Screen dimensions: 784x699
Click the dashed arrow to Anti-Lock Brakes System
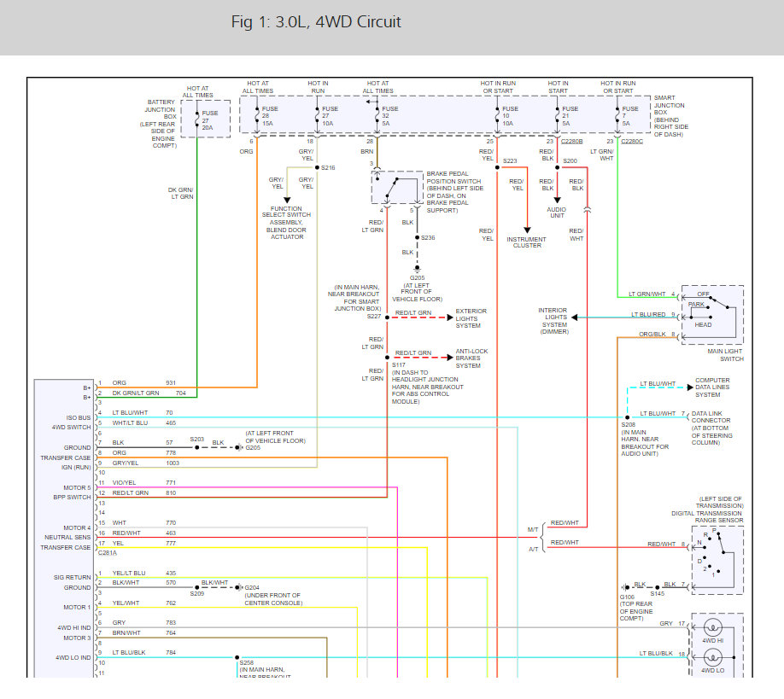421,358
